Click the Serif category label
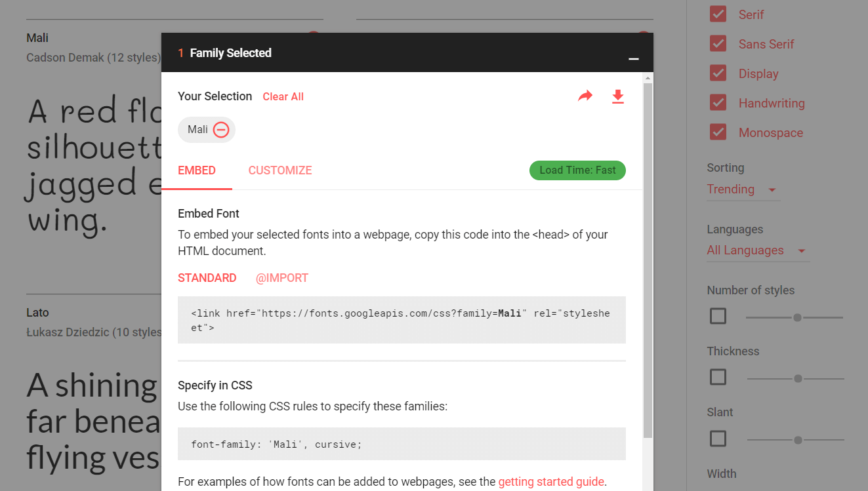This screenshot has width=868, height=491. [751, 14]
